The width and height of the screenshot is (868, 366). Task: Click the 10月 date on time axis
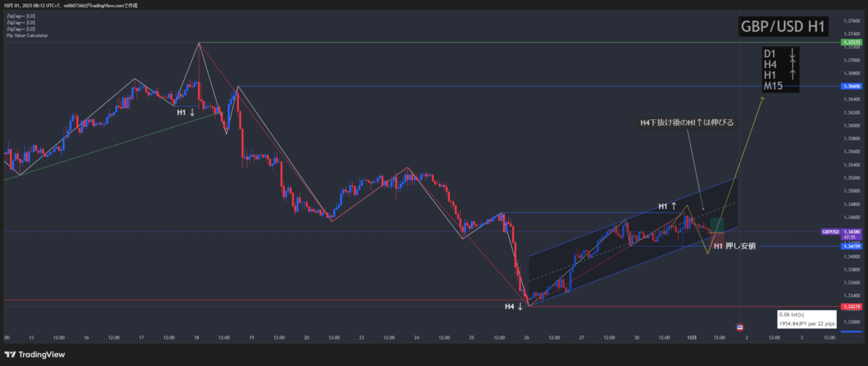pyautogui.click(x=692, y=337)
